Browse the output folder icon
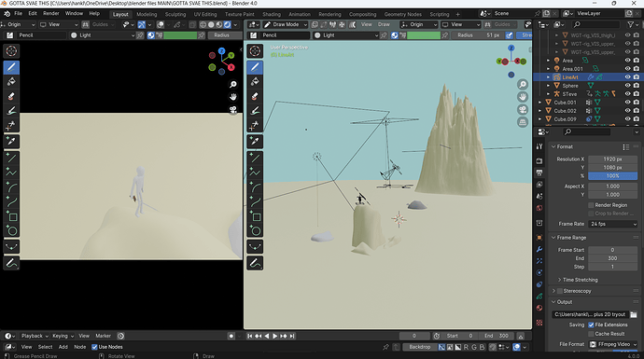This screenshot has width=644, height=359. (634, 314)
